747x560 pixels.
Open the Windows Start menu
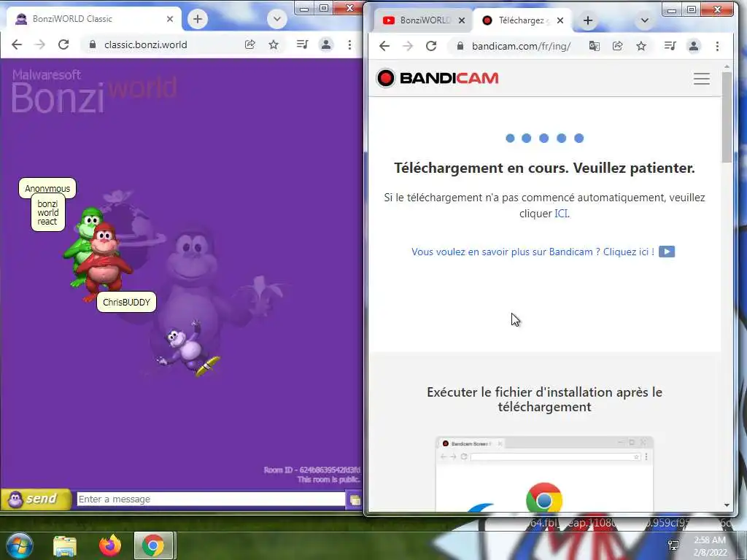click(x=20, y=545)
